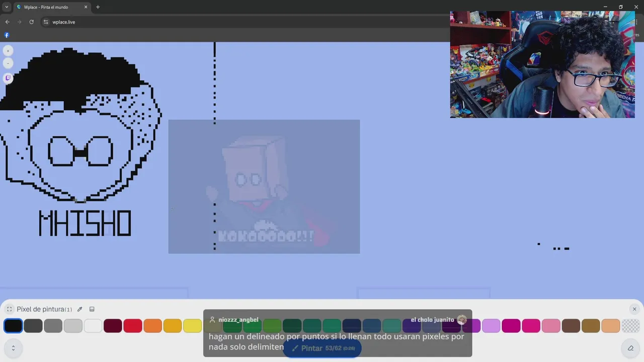Click the pencil icon next to Píxel de pintura
The height and width of the screenshot is (362, 644).
coord(79,309)
